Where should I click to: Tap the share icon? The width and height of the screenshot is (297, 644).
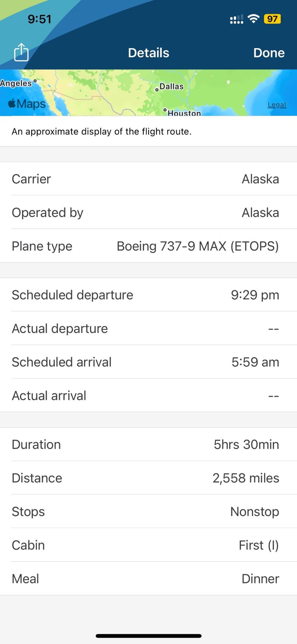pyautogui.click(x=21, y=52)
